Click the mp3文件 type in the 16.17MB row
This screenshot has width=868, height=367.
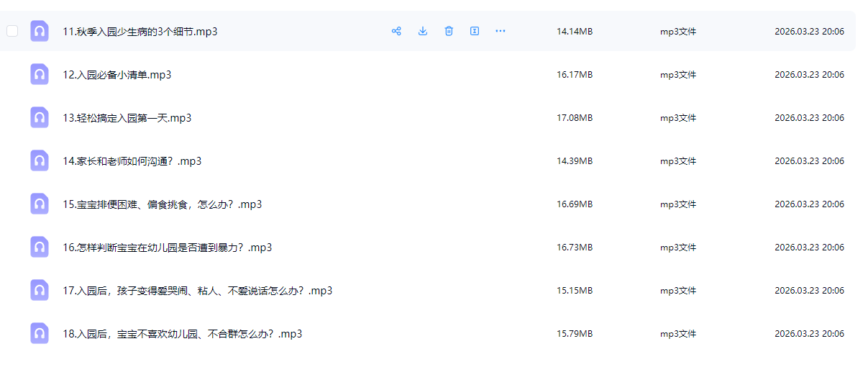[678, 75]
